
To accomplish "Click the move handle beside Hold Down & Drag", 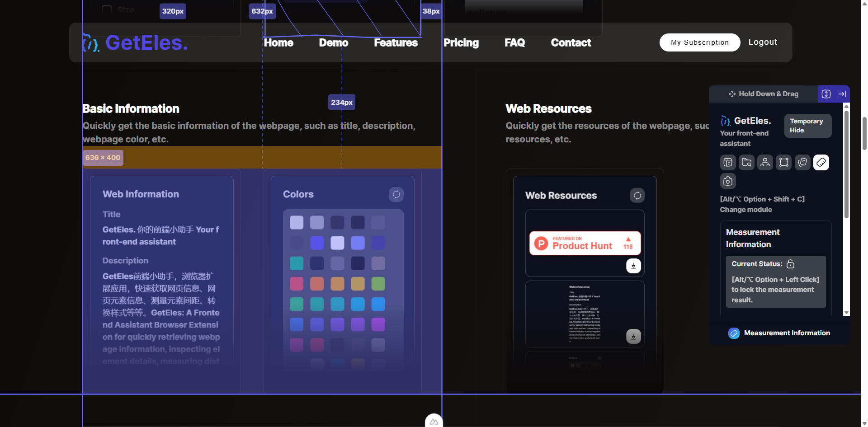I will (x=732, y=94).
